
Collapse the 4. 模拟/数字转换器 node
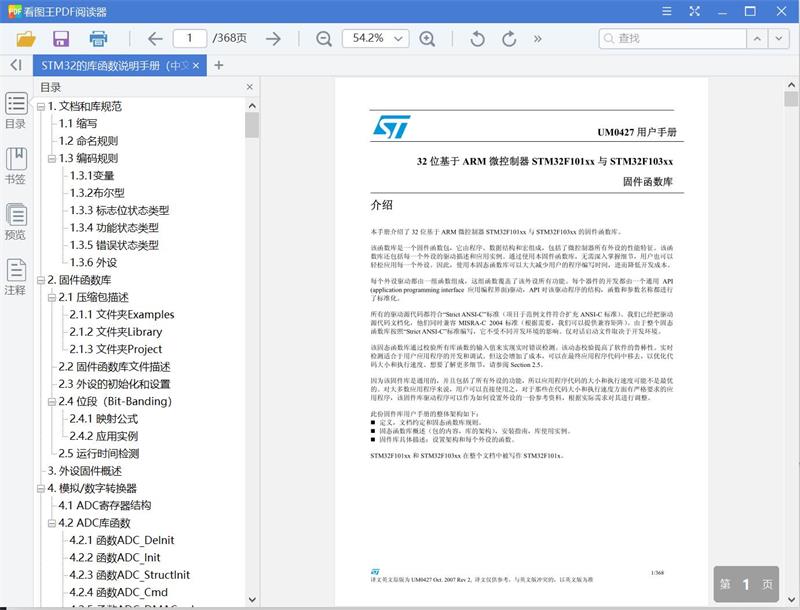tap(41, 489)
